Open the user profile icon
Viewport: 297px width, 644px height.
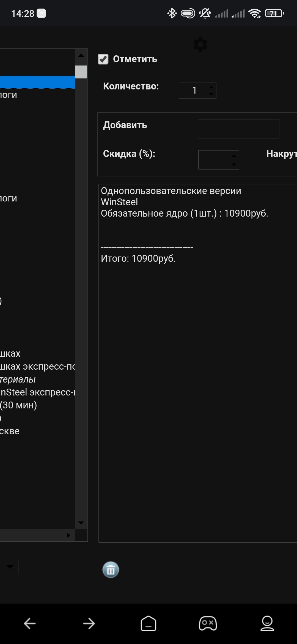(267, 623)
